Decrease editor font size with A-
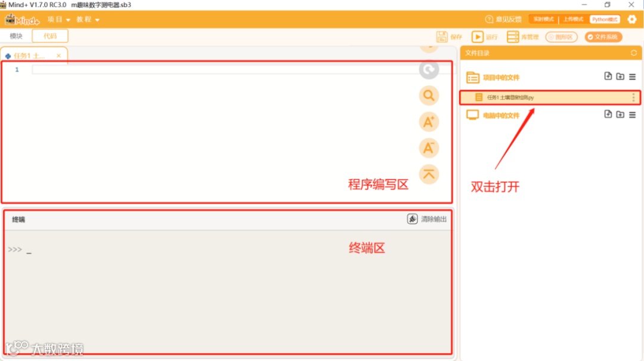644x361 pixels. point(429,148)
